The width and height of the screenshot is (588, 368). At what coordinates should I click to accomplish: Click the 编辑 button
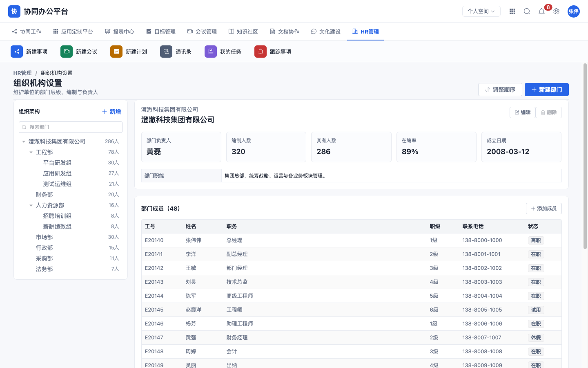(x=523, y=112)
